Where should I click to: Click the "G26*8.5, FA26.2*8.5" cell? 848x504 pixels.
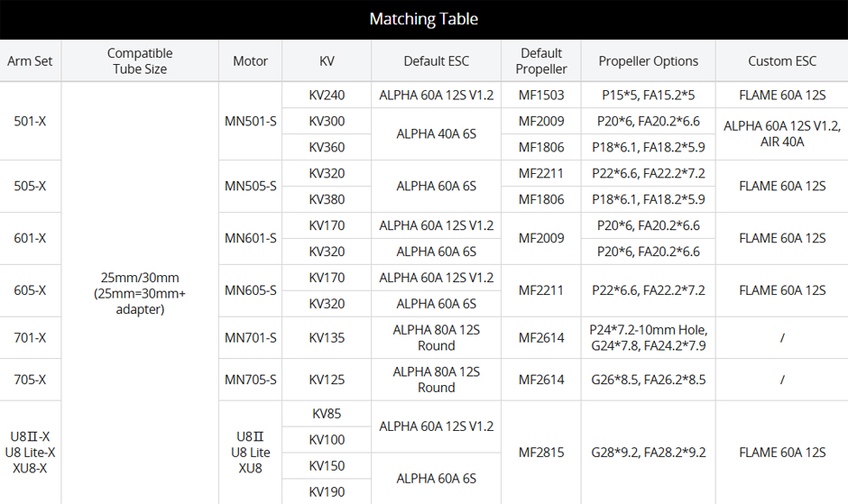648,380
